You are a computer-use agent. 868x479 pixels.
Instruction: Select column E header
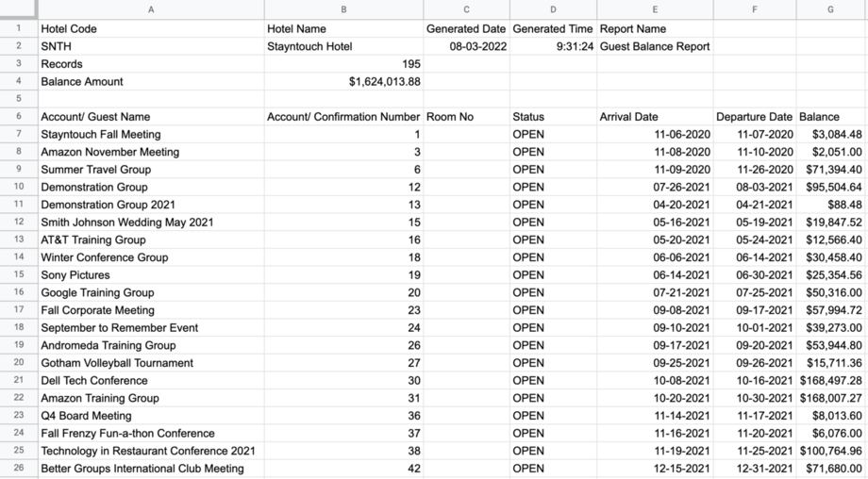(x=655, y=9)
